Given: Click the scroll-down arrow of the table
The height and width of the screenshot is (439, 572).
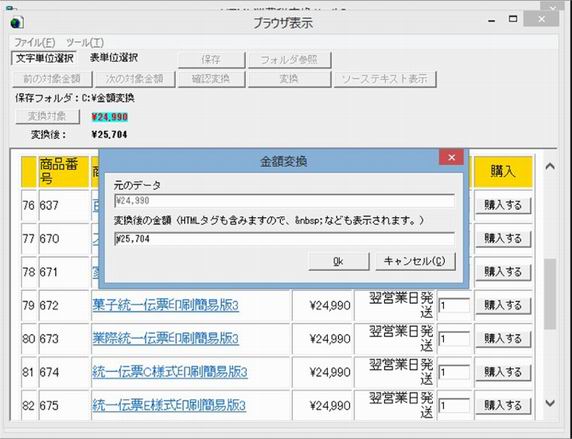Looking at the screenshot, I should (x=550, y=403).
